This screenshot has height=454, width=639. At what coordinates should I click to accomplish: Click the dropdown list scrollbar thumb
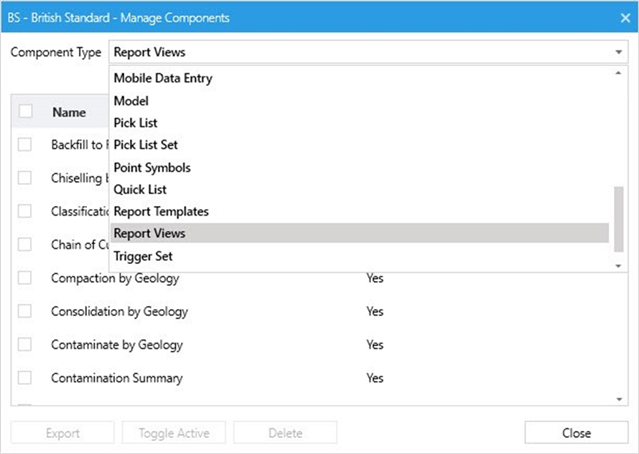click(x=619, y=219)
